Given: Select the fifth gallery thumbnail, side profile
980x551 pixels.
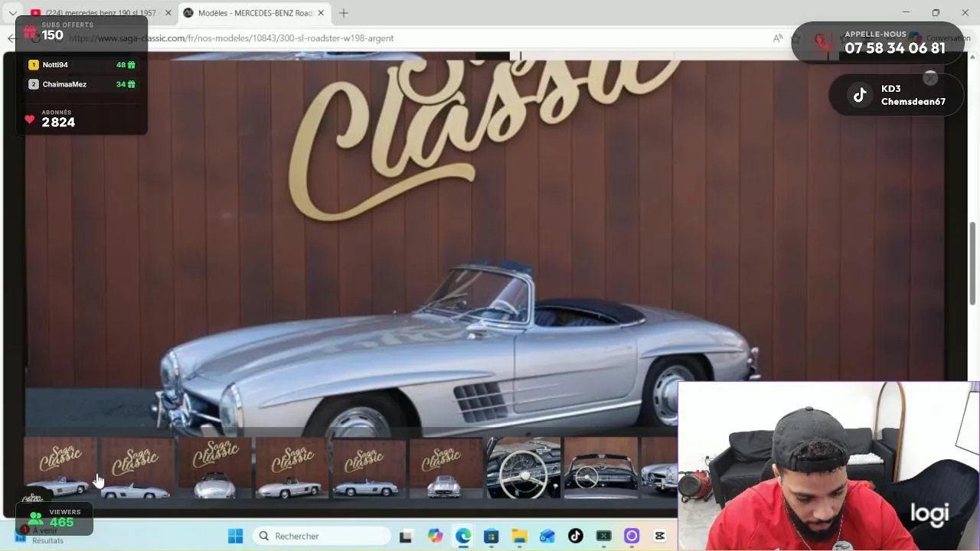Looking at the screenshot, I should [x=369, y=468].
